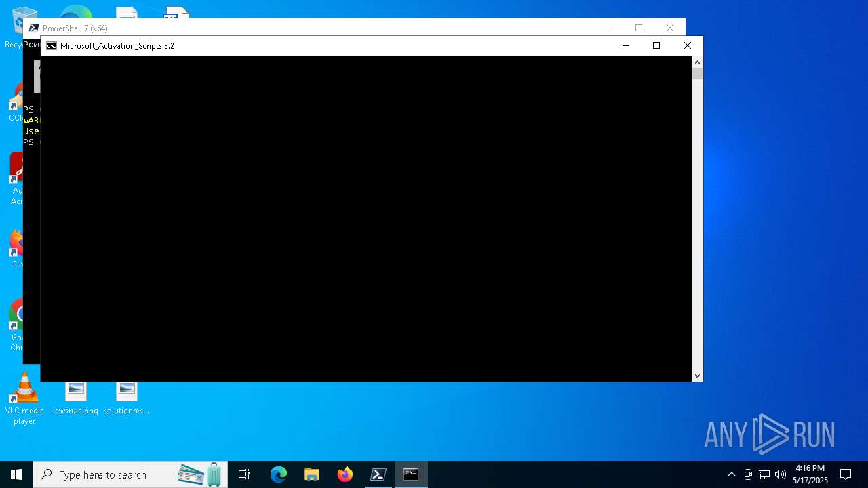Click the console vertical scrollbar thumb
The height and width of the screenshot is (488, 868).
coord(697,74)
